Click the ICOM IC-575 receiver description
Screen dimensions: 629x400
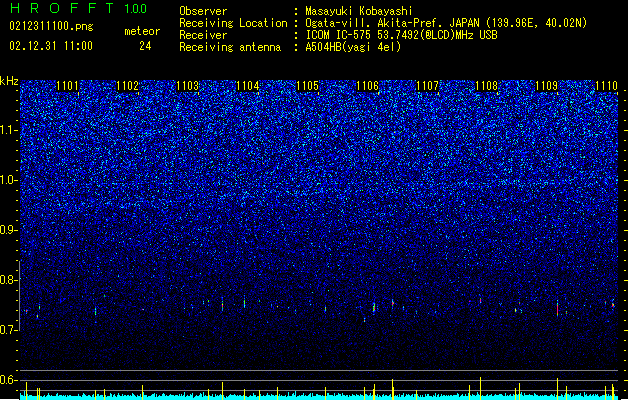coord(402,35)
